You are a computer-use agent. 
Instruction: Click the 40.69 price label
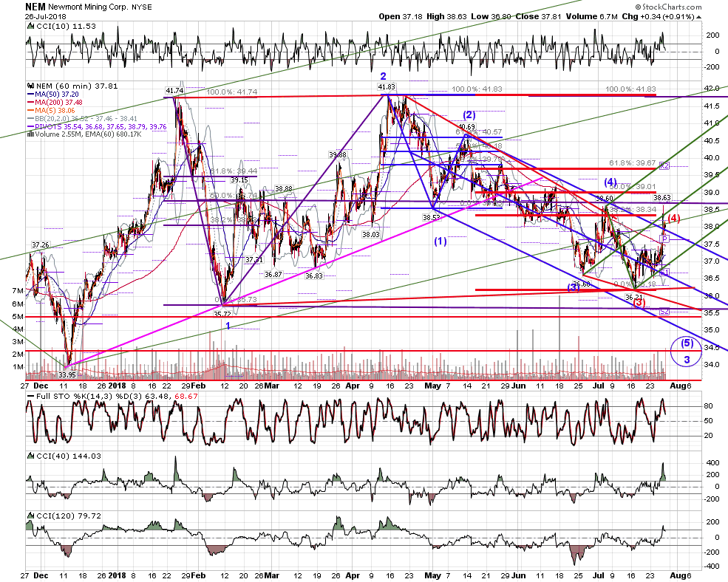(466, 127)
